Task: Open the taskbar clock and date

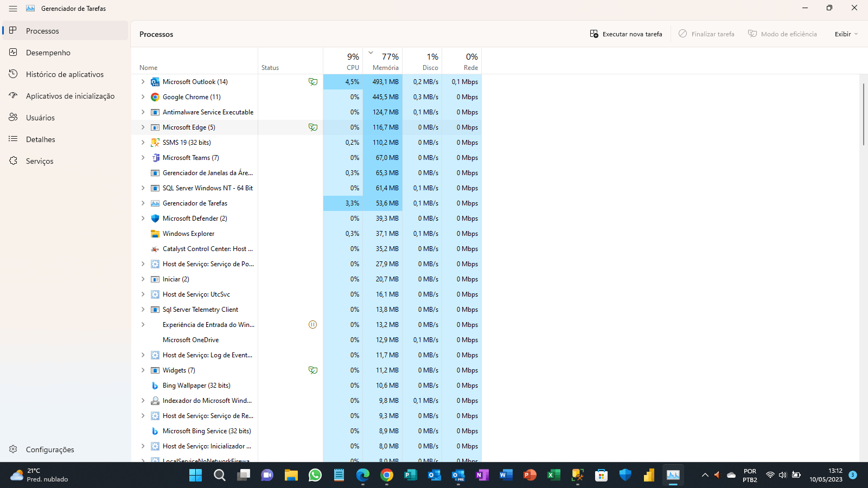Action: [x=826, y=475]
